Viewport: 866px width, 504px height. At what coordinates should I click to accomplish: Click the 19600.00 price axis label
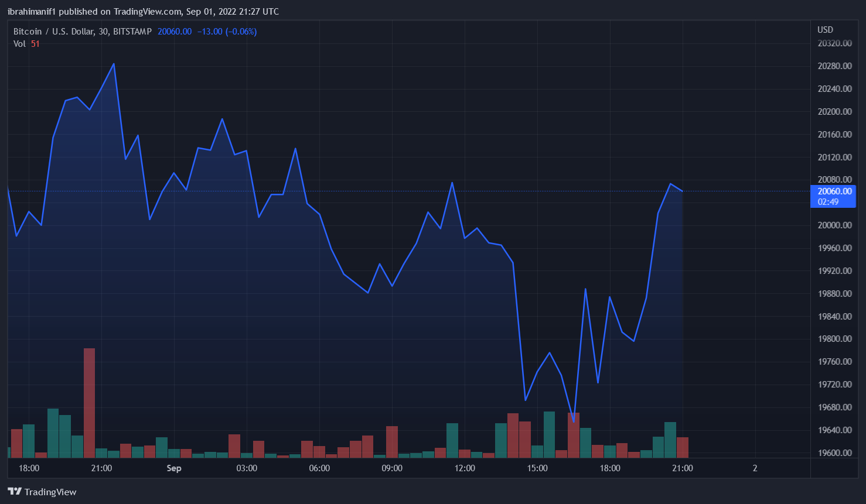tap(834, 453)
